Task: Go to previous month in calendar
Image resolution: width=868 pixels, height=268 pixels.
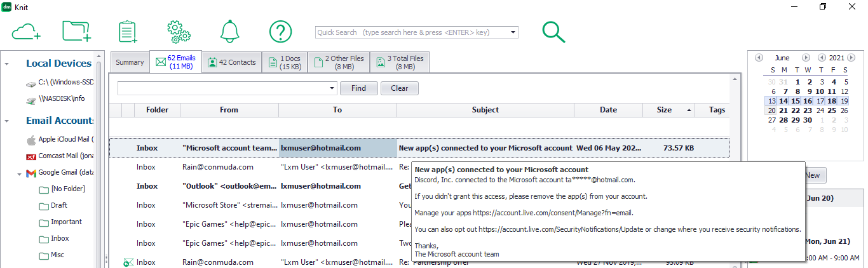Action: pos(759,57)
